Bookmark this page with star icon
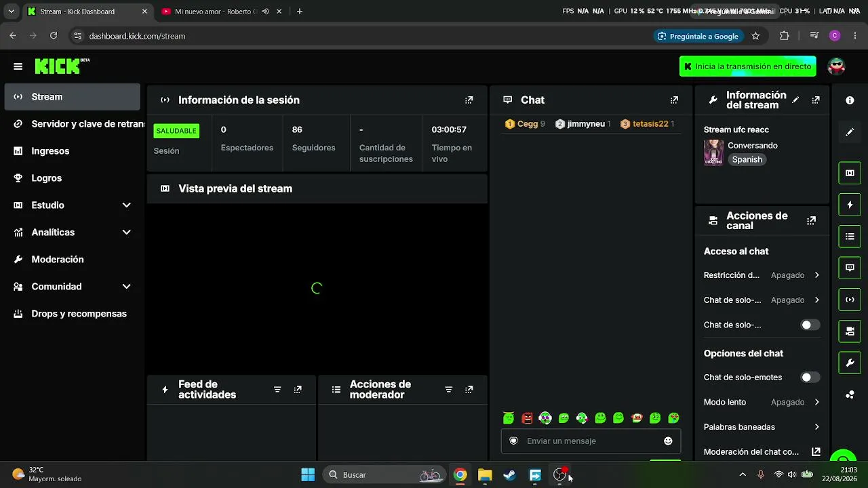The height and width of the screenshot is (488, 868). coord(755,36)
